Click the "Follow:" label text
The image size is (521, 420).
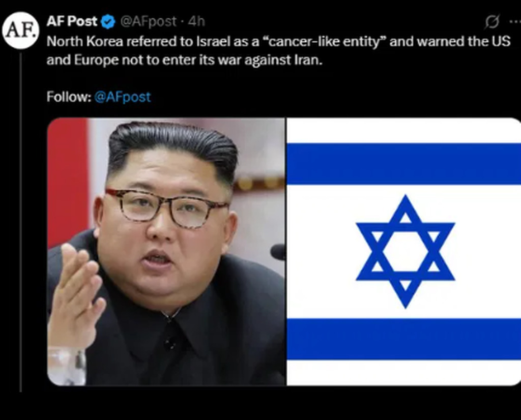69,97
